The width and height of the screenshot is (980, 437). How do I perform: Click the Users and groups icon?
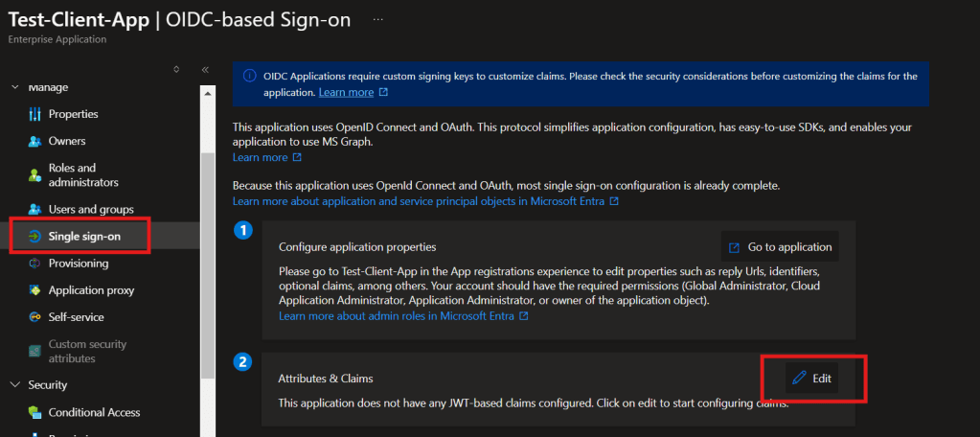[34, 209]
